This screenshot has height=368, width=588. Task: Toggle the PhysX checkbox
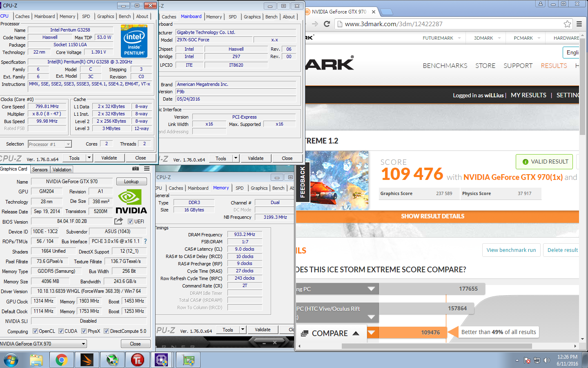click(84, 331)
